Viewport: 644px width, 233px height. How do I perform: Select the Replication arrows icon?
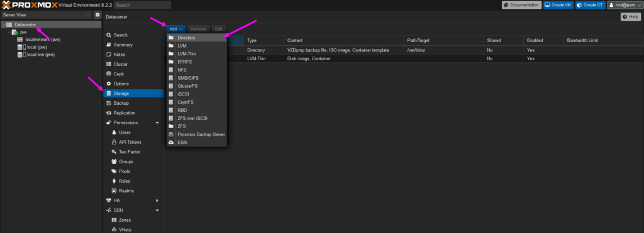(109, 113)
